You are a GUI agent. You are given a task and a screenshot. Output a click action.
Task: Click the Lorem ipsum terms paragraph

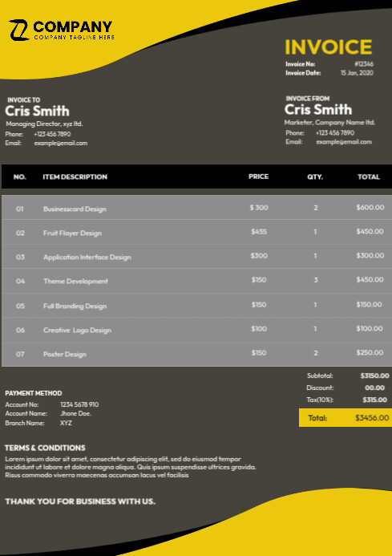(x=131, y=467)
